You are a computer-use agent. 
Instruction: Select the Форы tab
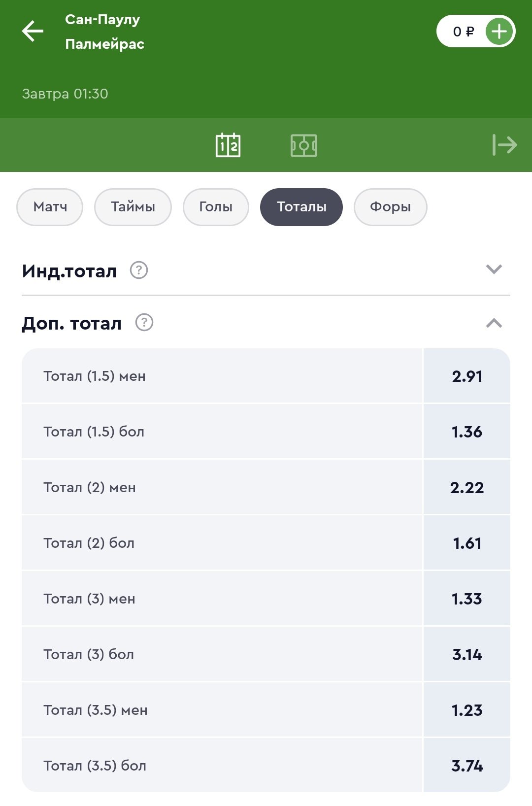click(390, 207)
